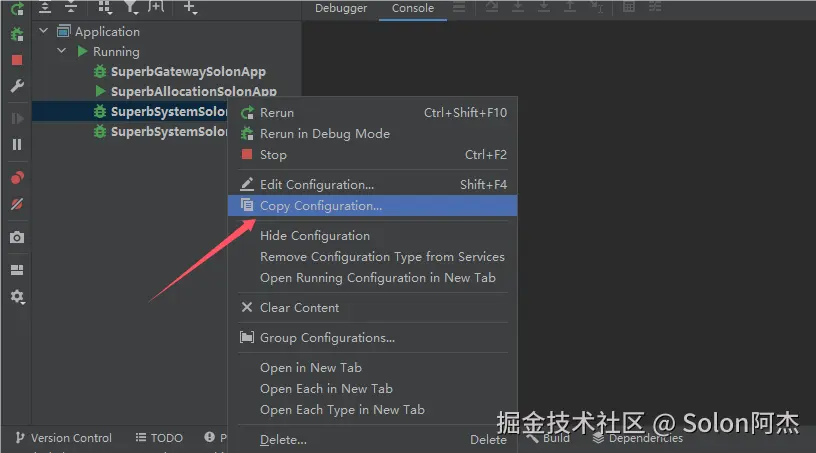Screen dimensions: 816x453
Task: Choose Edit Configuration... menu item
Action: point(373,184)
